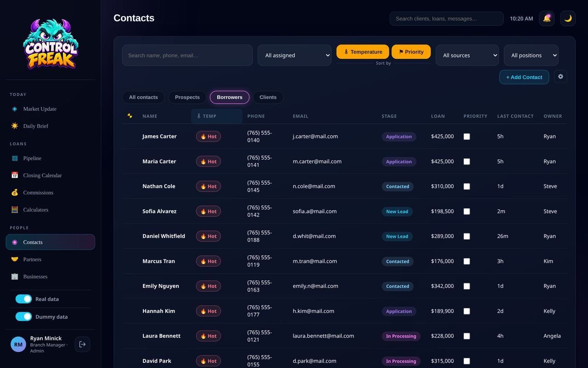Image resolution: width=588 pixels, height=368 pixels.
Task: Check priority box for Nathan Cole
Action: click(x=467, y=186)
